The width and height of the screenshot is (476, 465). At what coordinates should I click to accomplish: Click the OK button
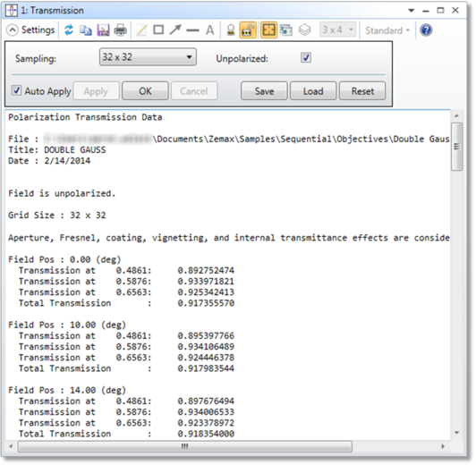[145, 91]
